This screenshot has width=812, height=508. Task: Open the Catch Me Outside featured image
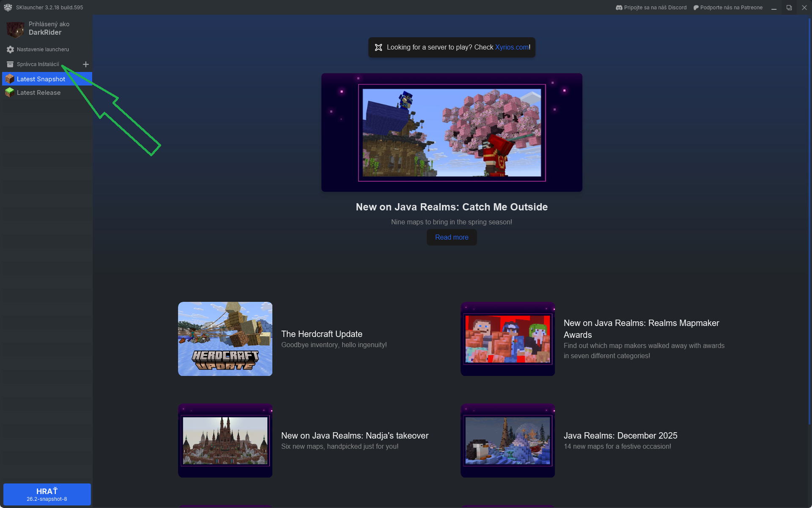452,133
